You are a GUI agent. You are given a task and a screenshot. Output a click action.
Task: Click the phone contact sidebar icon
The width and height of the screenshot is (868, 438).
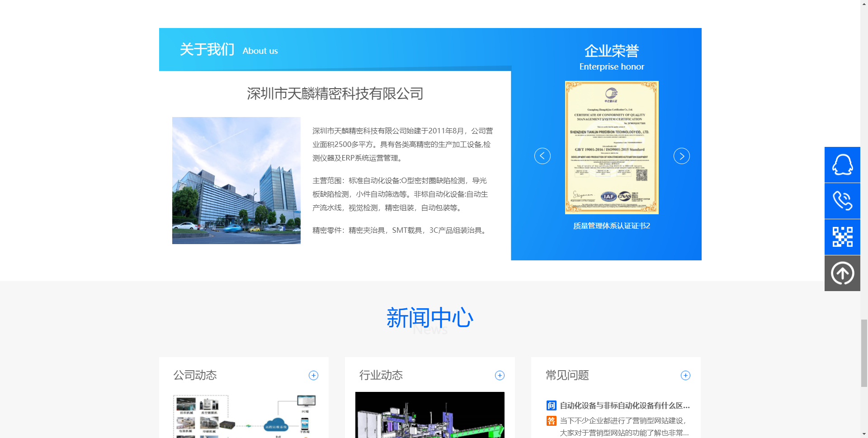(842, 200)
